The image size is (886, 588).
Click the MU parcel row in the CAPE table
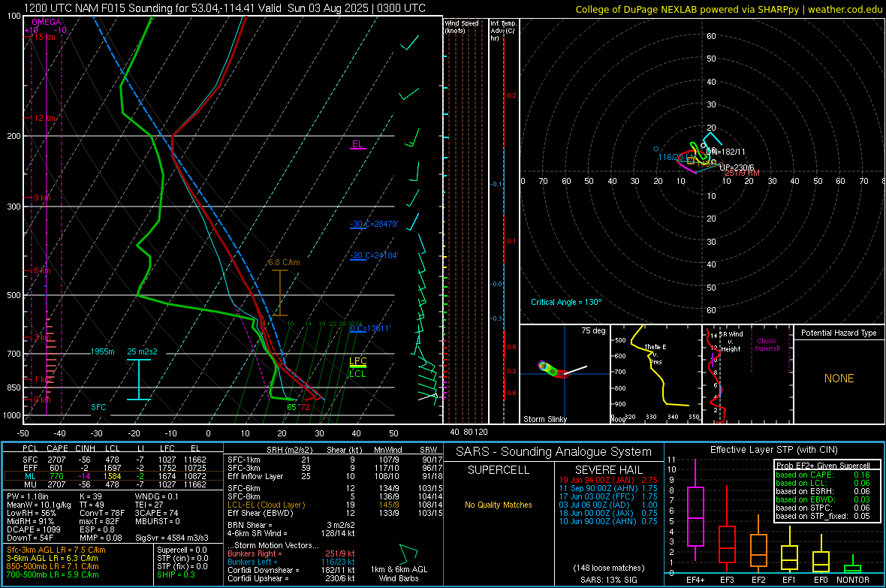click(114, 484)
